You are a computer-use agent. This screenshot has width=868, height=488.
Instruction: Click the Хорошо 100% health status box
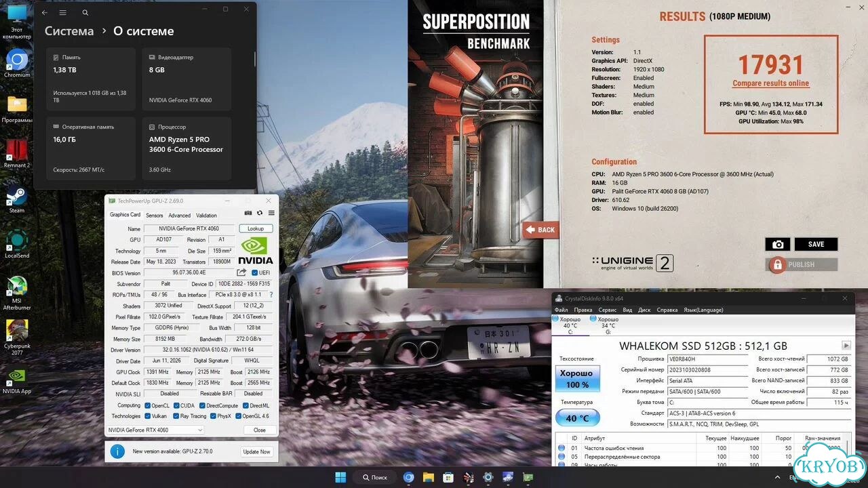point(577,379)
